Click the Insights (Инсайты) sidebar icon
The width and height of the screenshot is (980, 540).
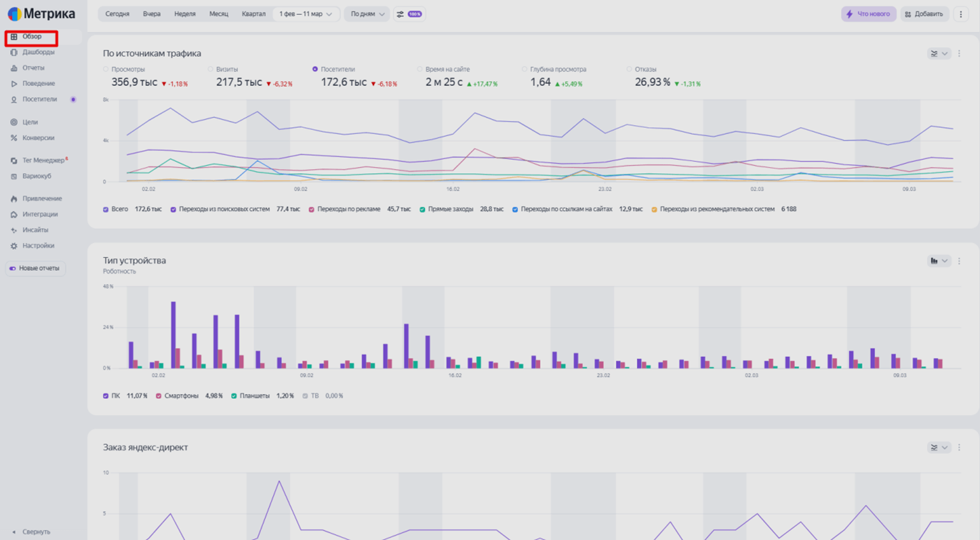click(x=14, y=230)
